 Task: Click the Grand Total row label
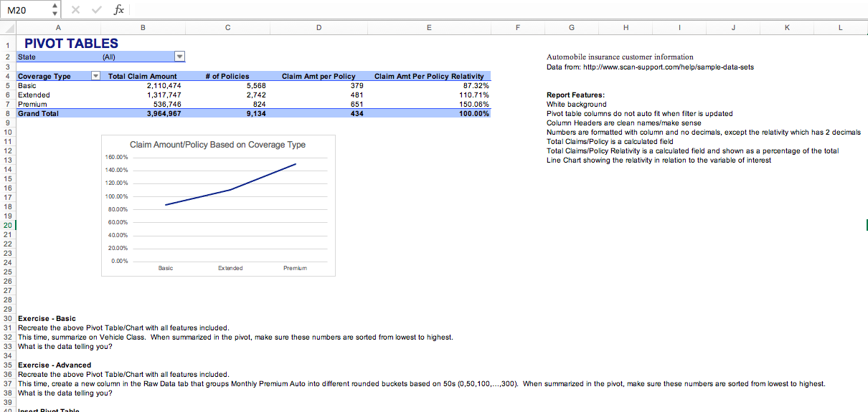(x=38, y=113)
